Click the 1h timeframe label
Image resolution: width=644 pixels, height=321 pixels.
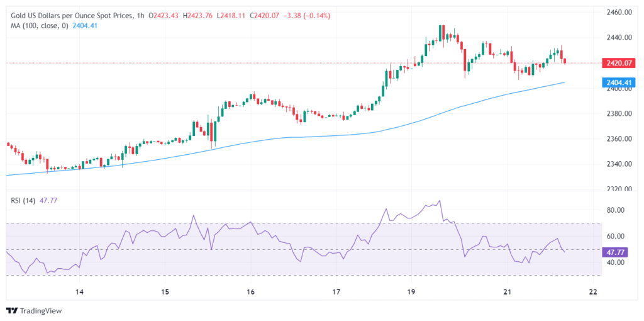141,16
